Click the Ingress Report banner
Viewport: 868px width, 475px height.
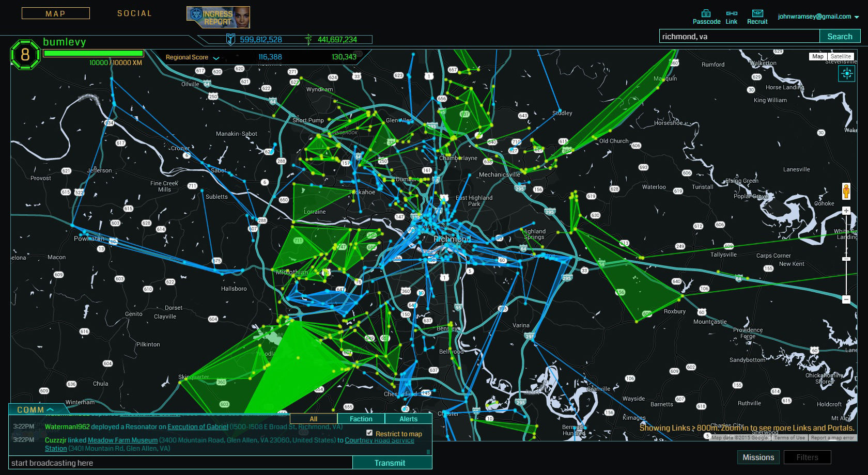218,17
